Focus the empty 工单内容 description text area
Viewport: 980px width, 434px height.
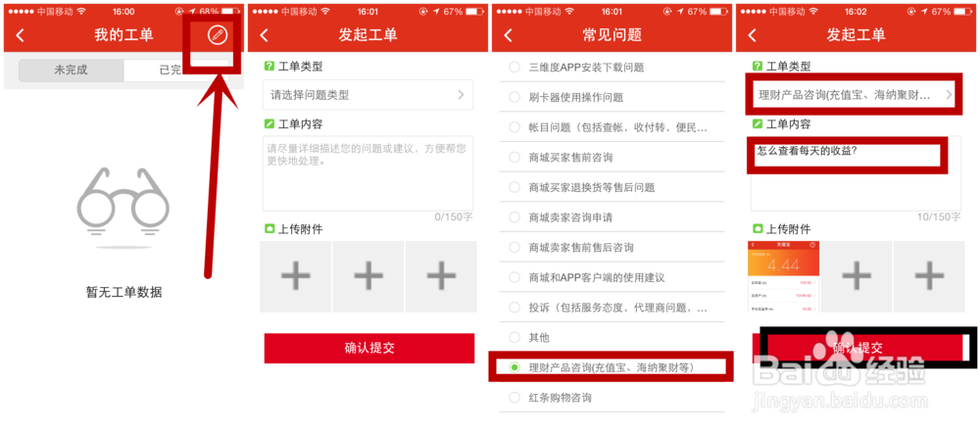367,173
